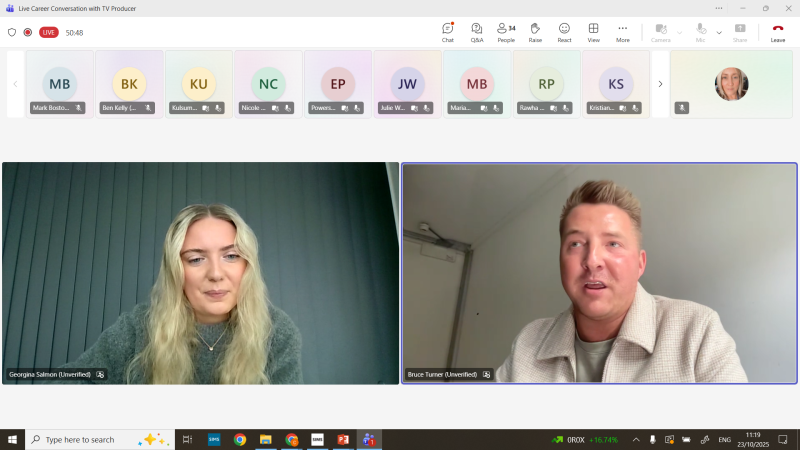Raise your hand in the meeting
Image resolution: width=800 pixels, height=450 pixels.
535,32
